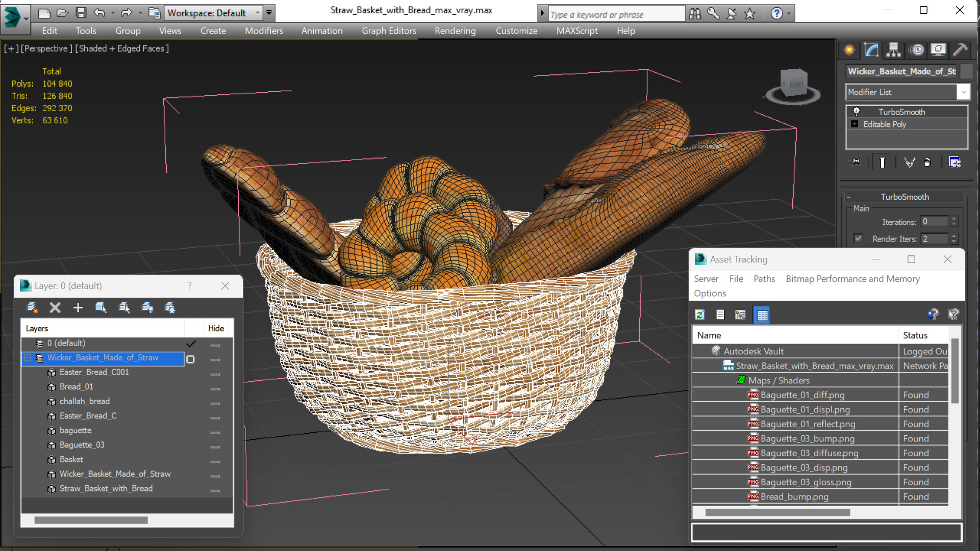Delete layer with X icon in Layer panel
Screen dimensions: 980x551
(55, 307)
